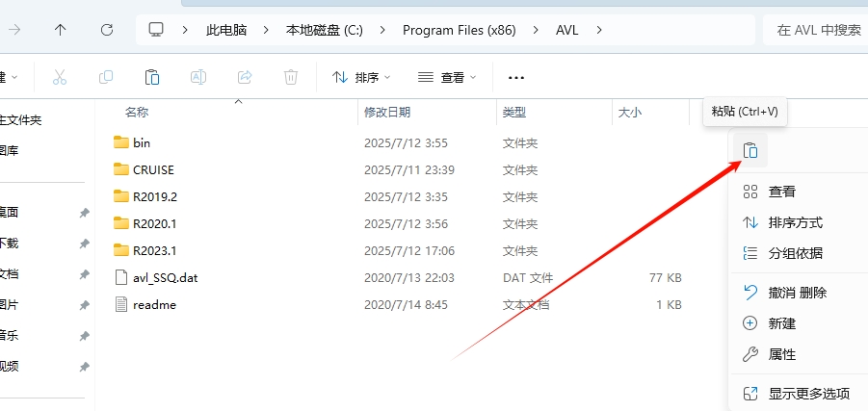868x411 pixels.
Task: Select 属性 in the context menu
Action: 800,354
